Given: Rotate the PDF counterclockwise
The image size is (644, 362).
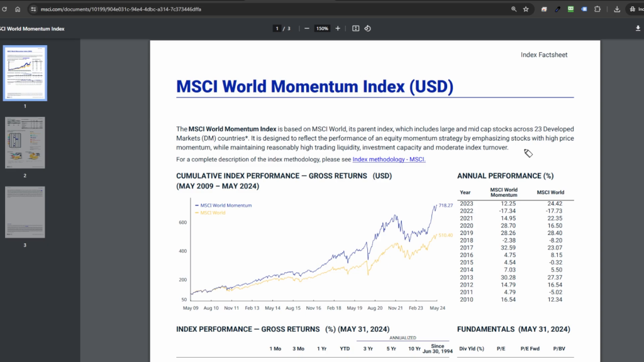Looking at the screenshot, I should pos(367,28).
